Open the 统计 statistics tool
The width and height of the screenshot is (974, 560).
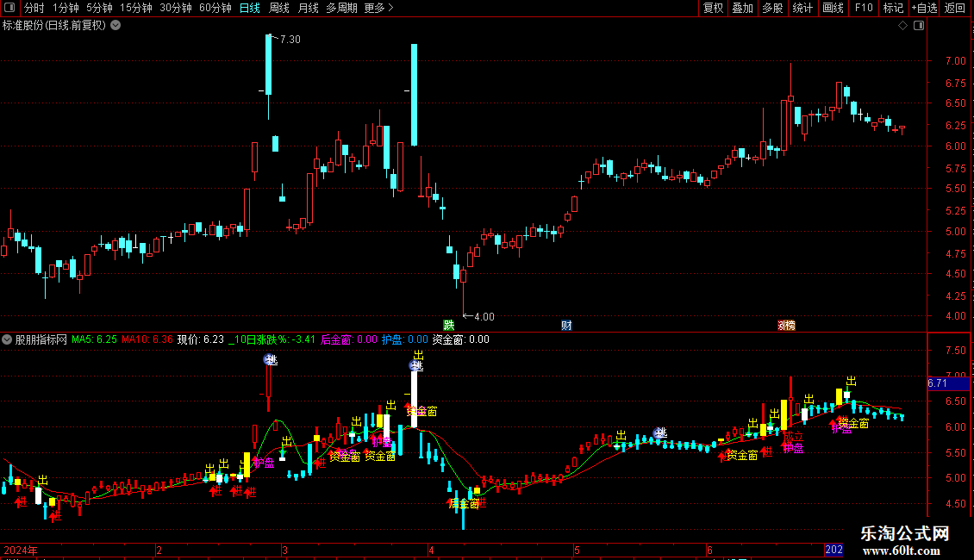click(802, 8)
